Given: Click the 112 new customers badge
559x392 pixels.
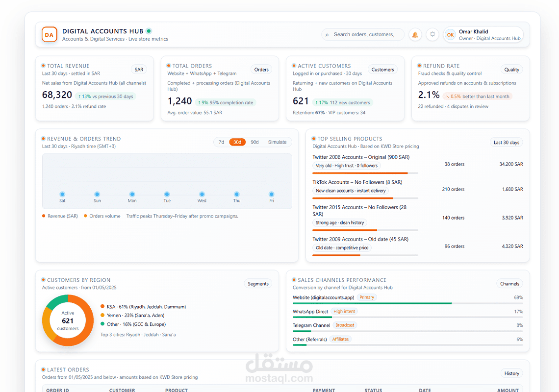Looking at the screenshot, I should click(343, 102).
